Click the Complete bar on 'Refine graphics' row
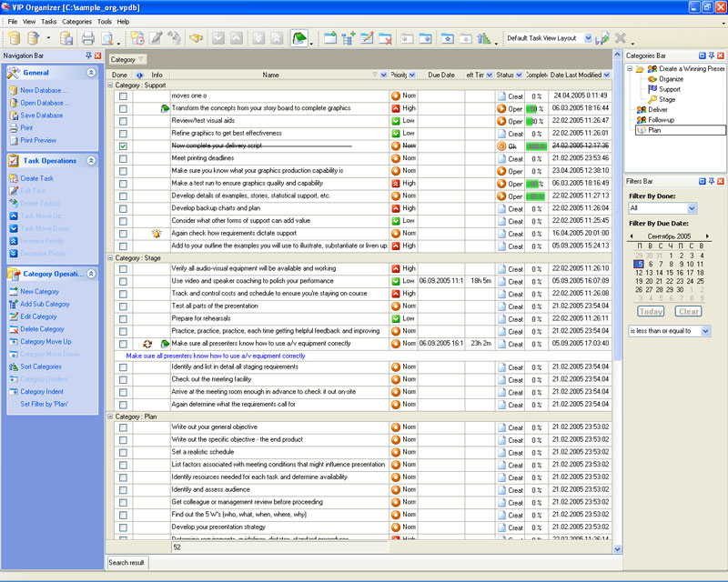 pyautogui.click(x=536, y=134)
